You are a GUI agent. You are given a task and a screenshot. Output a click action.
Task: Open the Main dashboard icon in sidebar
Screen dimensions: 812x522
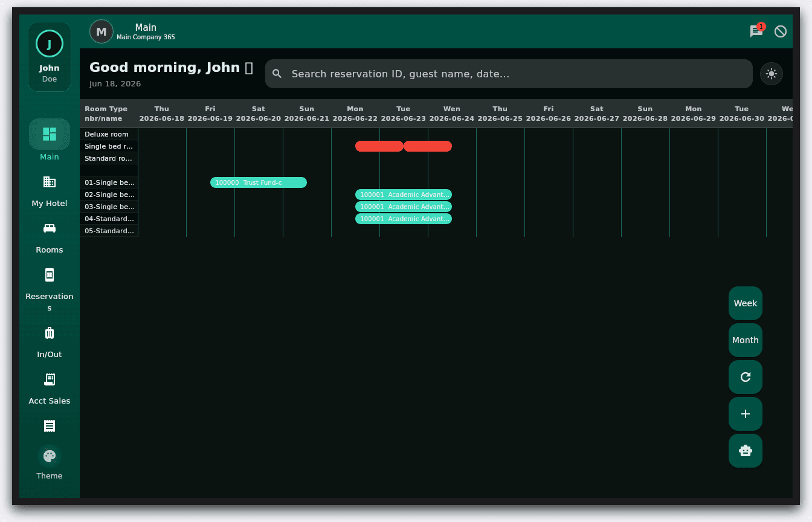click(x=50, y=134)
